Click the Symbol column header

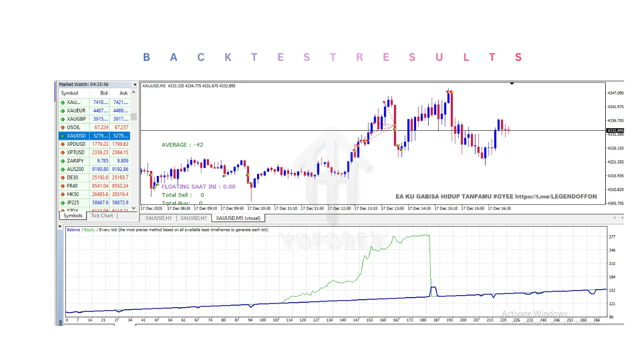click(x=69, y=93)
